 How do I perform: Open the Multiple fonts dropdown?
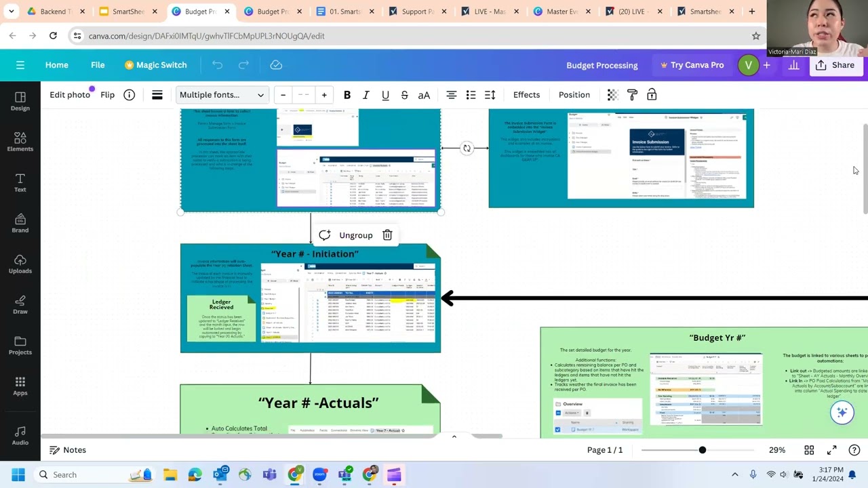222,95
